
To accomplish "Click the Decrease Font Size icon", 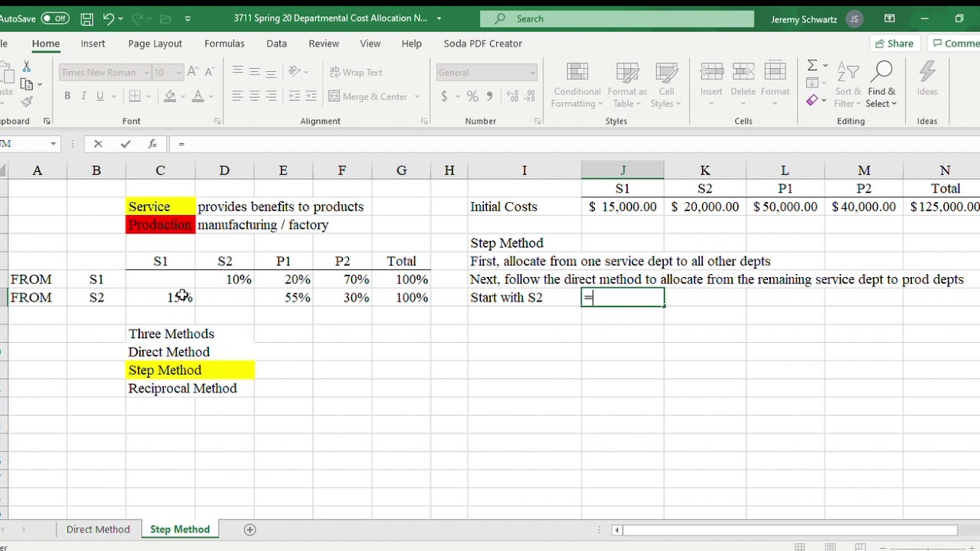I will coord(210,72).
